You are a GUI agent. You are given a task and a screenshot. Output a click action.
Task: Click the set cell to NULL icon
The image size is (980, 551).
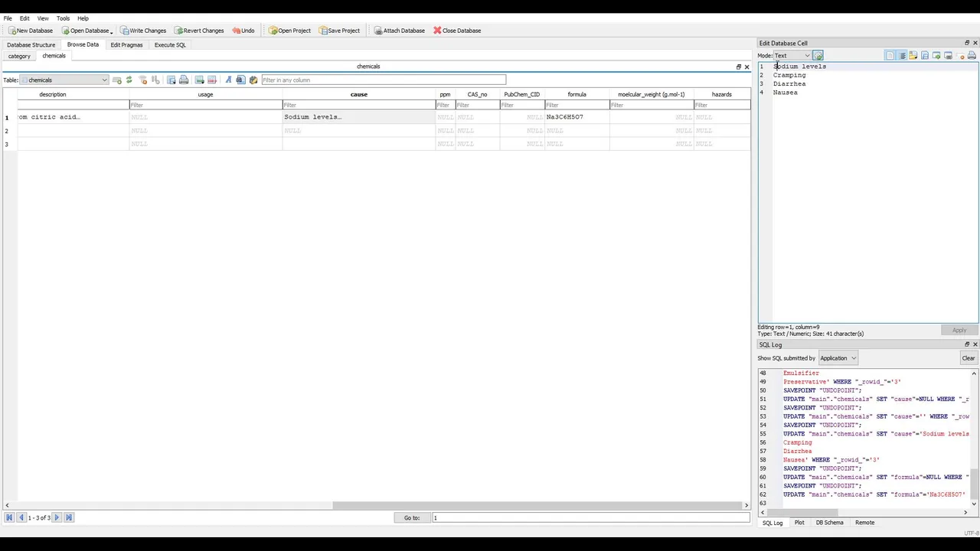pyautogui.click(x=962, y=56)
